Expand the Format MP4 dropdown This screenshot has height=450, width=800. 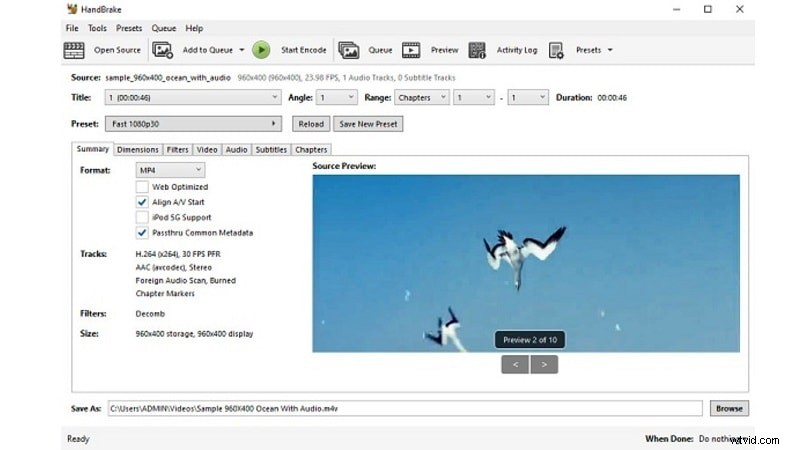(170, 171)
